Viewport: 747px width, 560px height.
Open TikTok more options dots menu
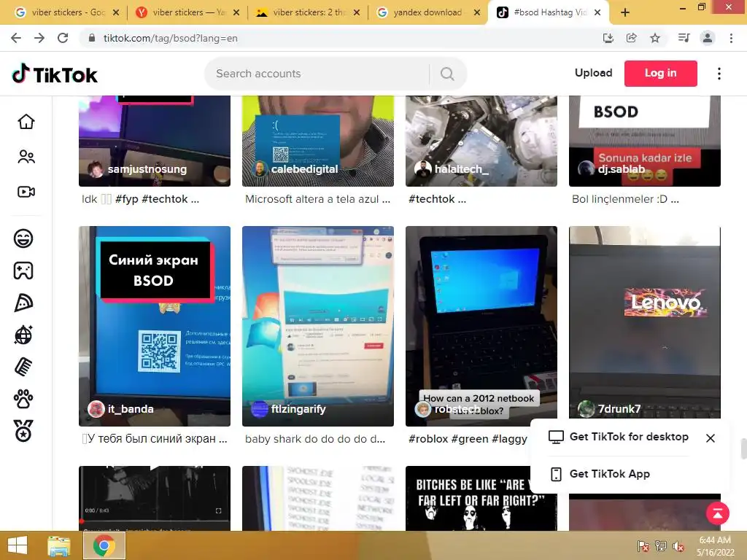(x=719, y=74)
